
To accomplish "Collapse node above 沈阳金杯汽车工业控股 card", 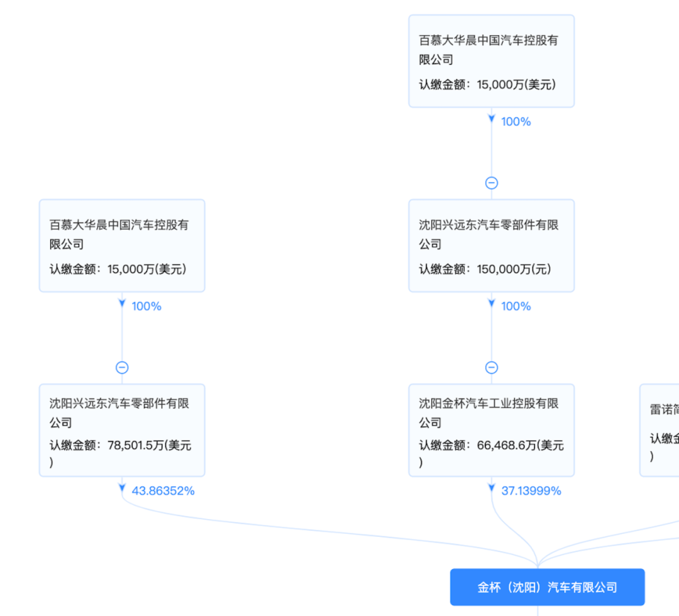I will pos(492,368).
